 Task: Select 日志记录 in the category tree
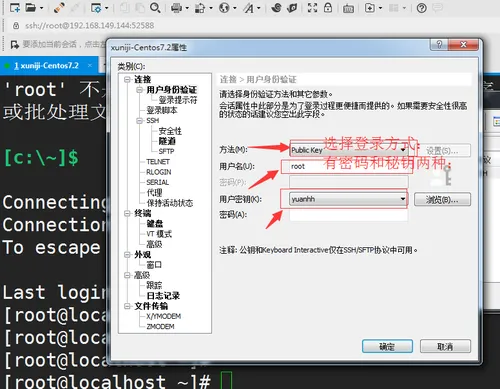[x=163, y=296]
